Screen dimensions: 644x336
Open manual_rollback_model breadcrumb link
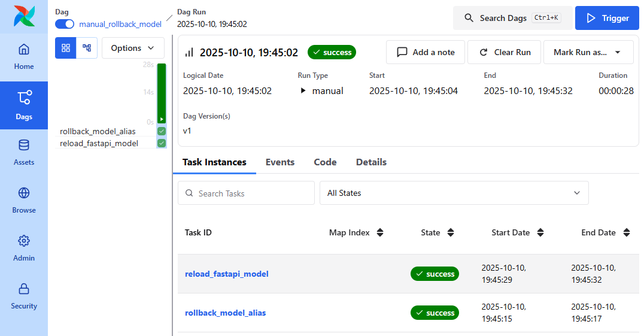[x=120, y=24]
